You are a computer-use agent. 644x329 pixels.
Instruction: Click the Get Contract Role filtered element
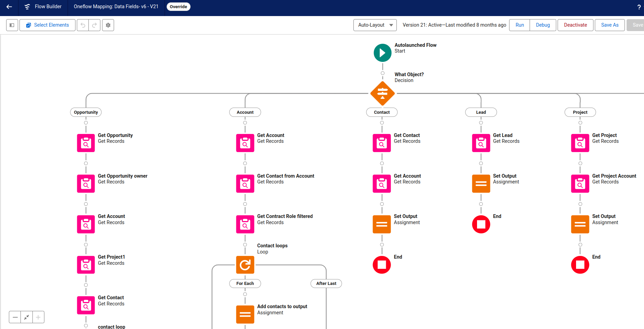click(x=245, y=224)
